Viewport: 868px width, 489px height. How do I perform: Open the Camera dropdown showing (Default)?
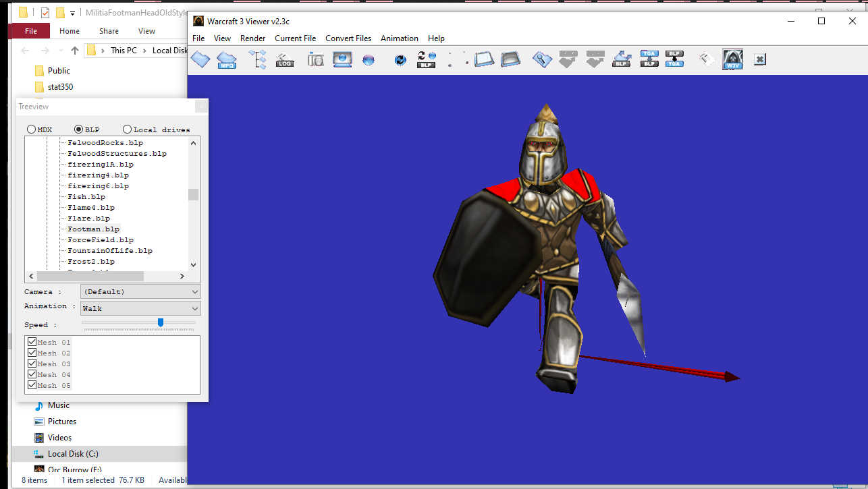(x=140, y=291)
